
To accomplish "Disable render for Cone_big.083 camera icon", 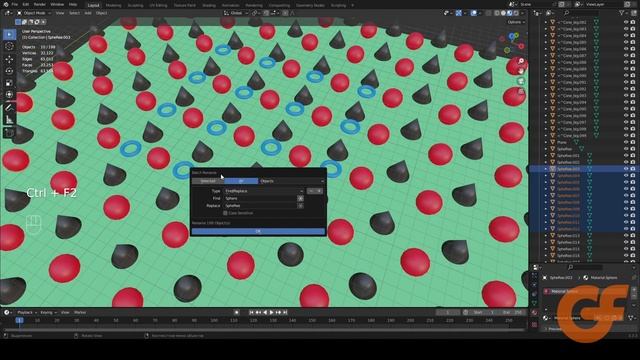I will pyautogui.click(x=633, y=29).
